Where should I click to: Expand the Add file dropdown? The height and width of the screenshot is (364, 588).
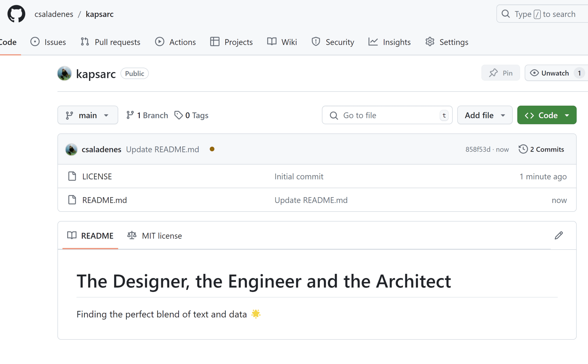pos(485,115)
